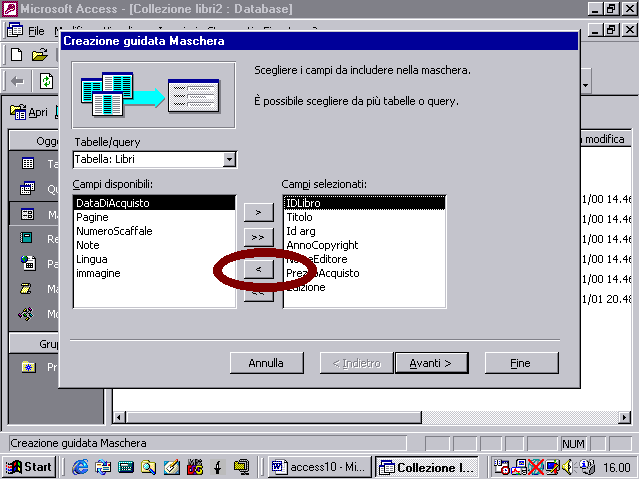This screenshot has height=479, width=639.
Task: Click the green Refresh icon in toolbar
Action: click(x=46, y=81)
